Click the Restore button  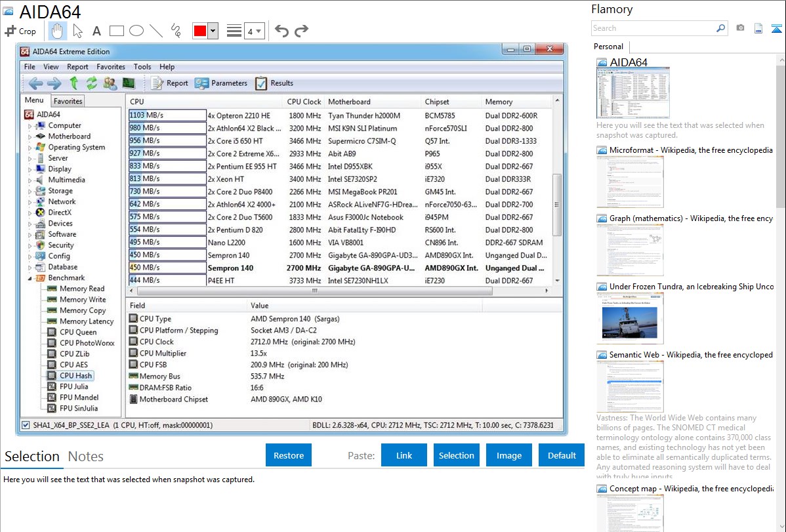click(x=289, y=455)
